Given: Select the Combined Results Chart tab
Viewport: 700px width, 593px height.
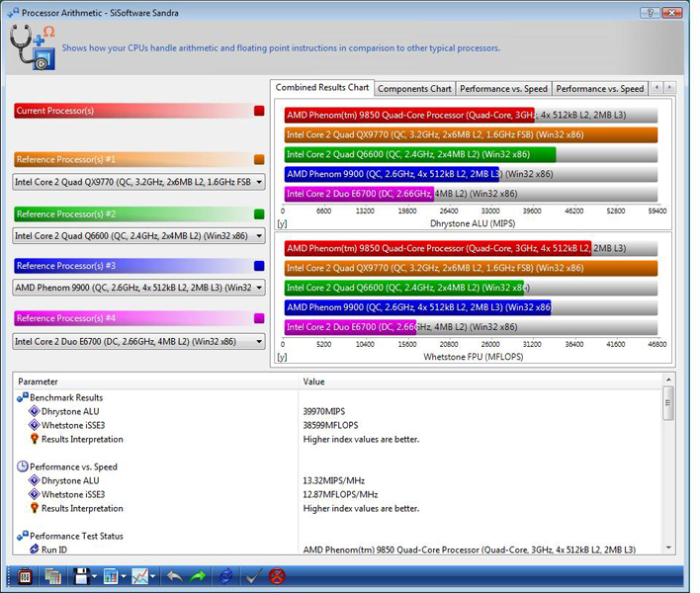Looking at the screenshot, I should point(322,87).
